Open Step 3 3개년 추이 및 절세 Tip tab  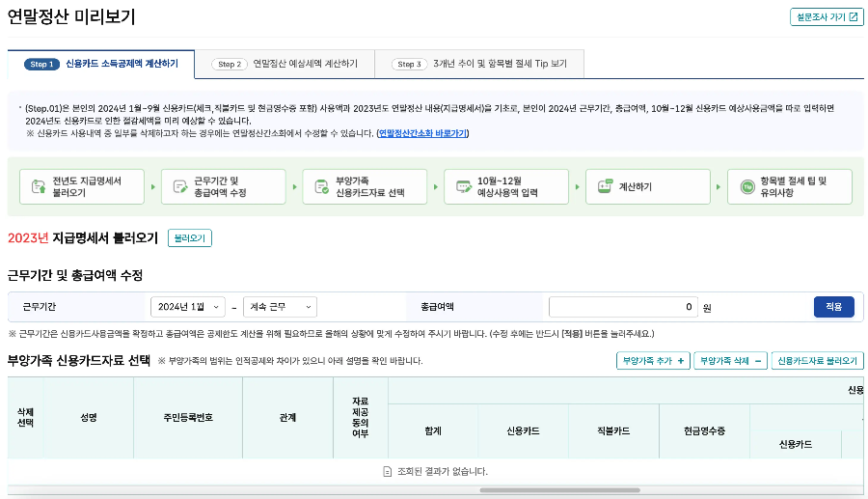point(479,65)
